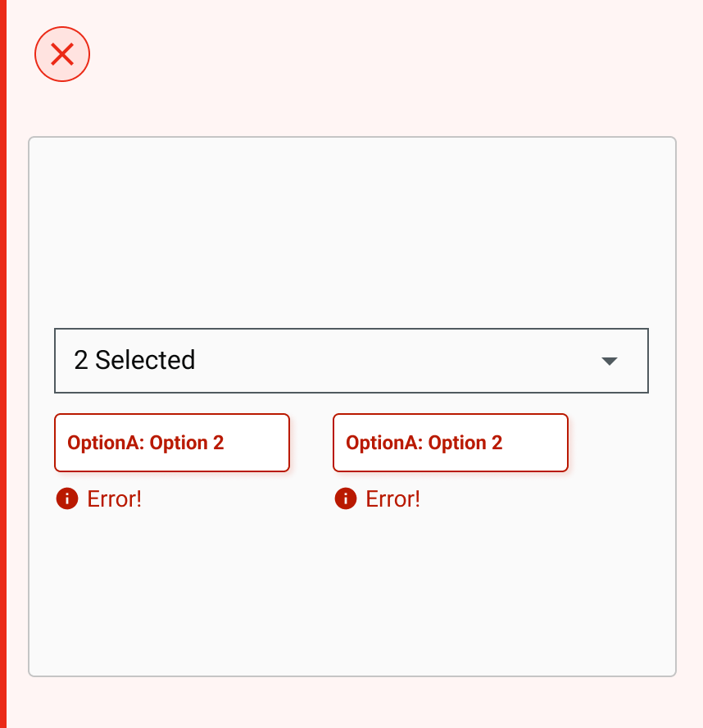The image size is (703, 728).
Task: Click the left Error info icon
Action: [67, 498]
